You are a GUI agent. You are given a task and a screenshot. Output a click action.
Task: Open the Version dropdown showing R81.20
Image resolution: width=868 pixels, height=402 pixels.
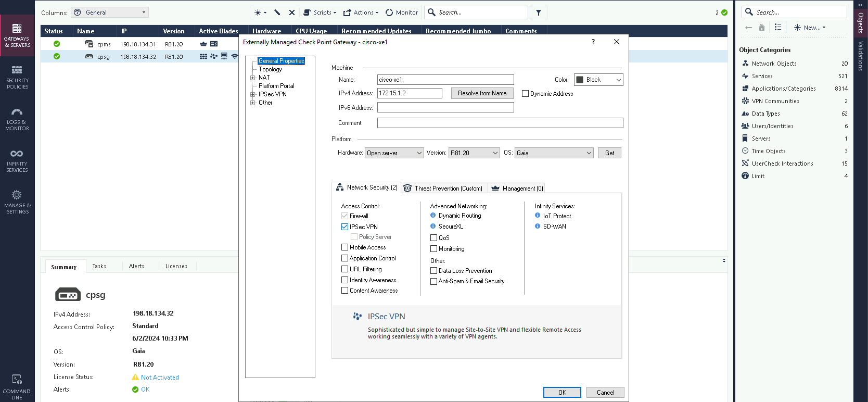474,153
